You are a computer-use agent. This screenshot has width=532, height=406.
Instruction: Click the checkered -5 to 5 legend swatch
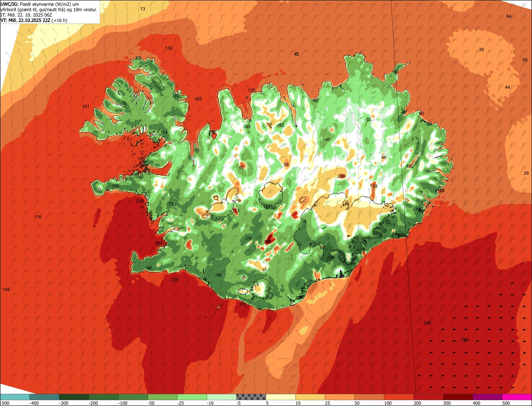coord(251,396)
